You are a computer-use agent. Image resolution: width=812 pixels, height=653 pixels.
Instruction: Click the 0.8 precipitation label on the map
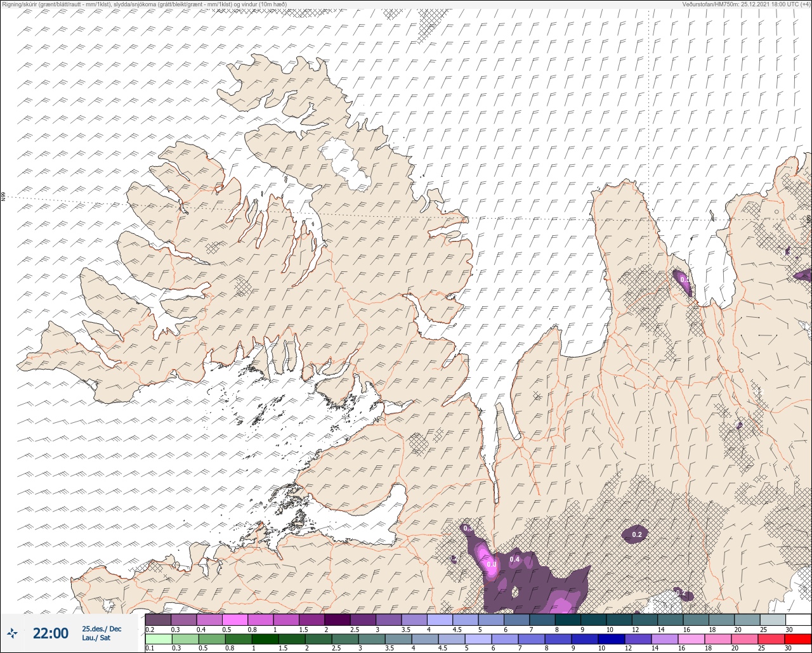491,564
